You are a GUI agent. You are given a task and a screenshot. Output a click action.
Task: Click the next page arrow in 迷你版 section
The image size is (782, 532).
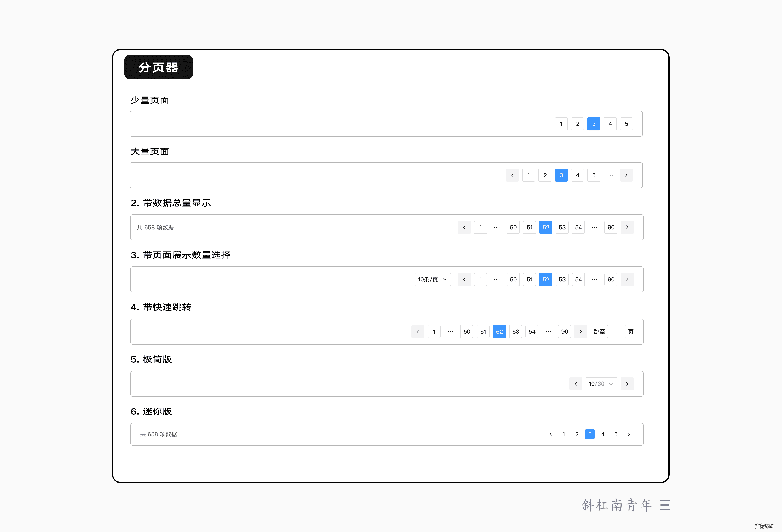pyautogui.click(x=629, y=434)
